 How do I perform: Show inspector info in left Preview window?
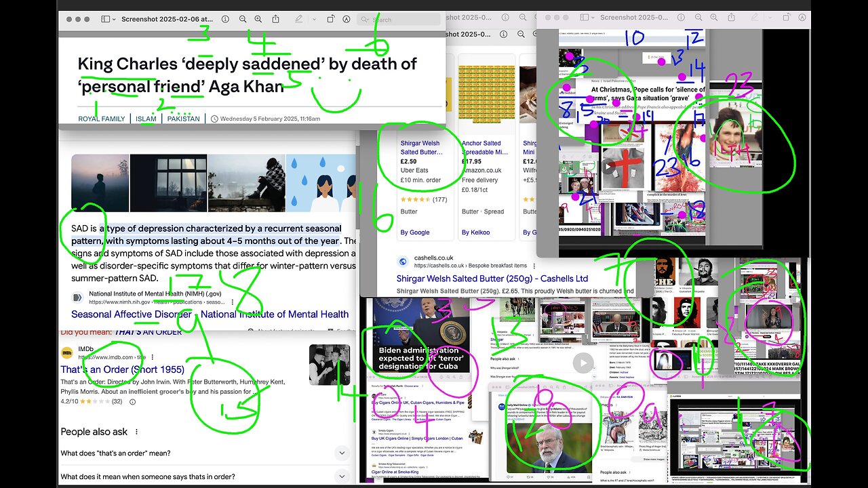(225, 20)
